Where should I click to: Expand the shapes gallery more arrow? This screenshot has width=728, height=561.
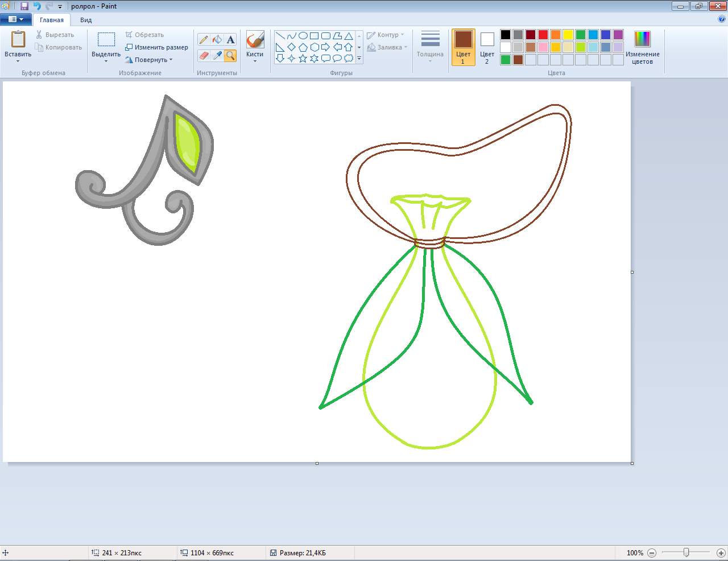pos(359,59)
